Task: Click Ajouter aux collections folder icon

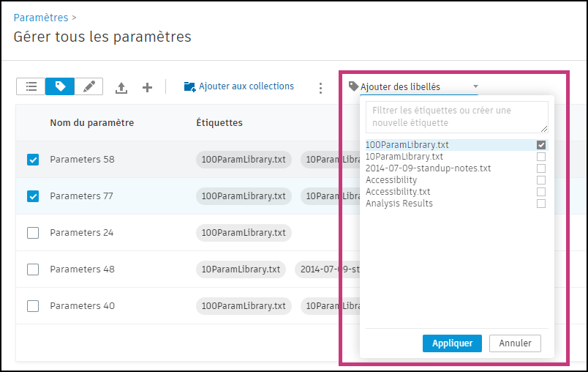Action: click(190, 87)
